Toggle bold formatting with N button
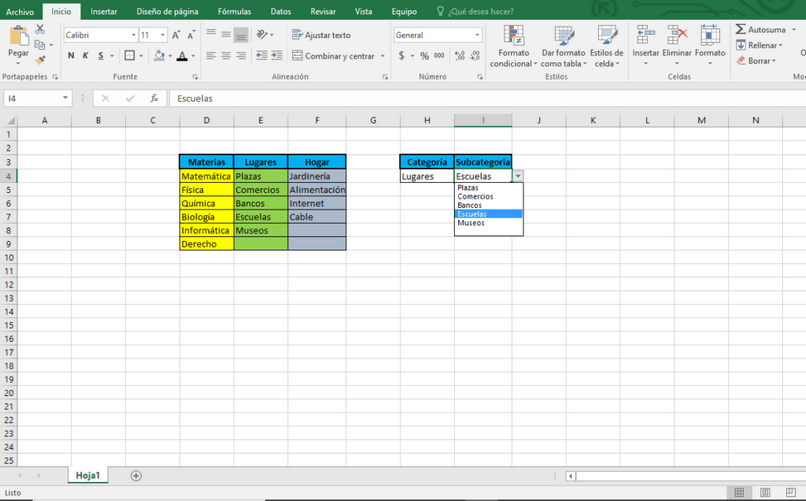Image resolution: width=806 pixels, height=501 pixels. pos(71,55)
